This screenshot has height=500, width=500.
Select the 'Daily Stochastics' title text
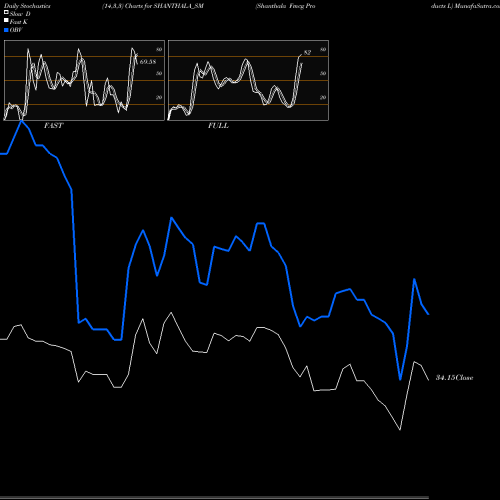[x=27, y=6]
